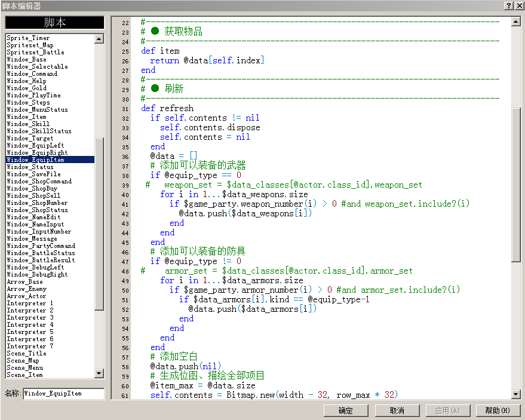Click the 'def refresh' code line

[x=167, y=109]
